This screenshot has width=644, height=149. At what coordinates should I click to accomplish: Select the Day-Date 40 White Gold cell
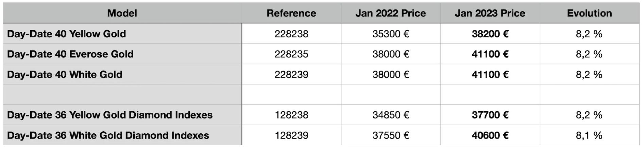[x=65, y=75]
